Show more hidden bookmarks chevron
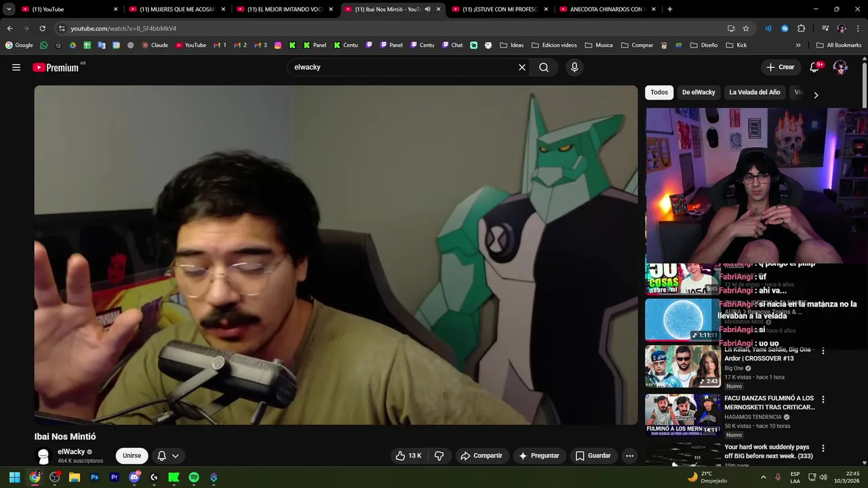 pos(798,45)
